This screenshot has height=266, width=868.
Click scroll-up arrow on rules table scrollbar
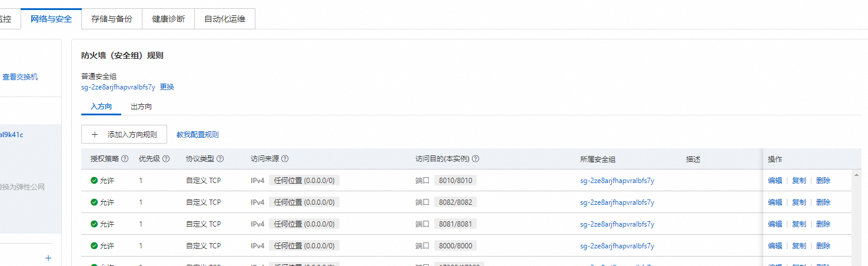coord(856,174)
